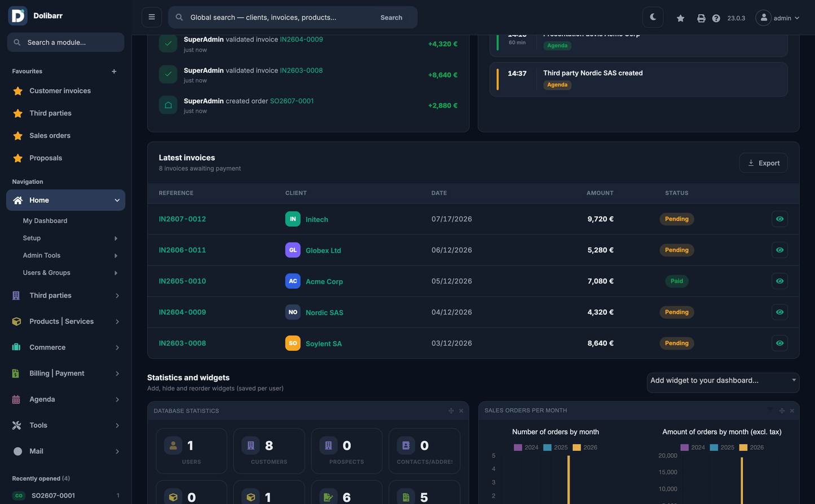Focus the Search a module field
Viewport: 815px width, 504px height.
[65, 42]
